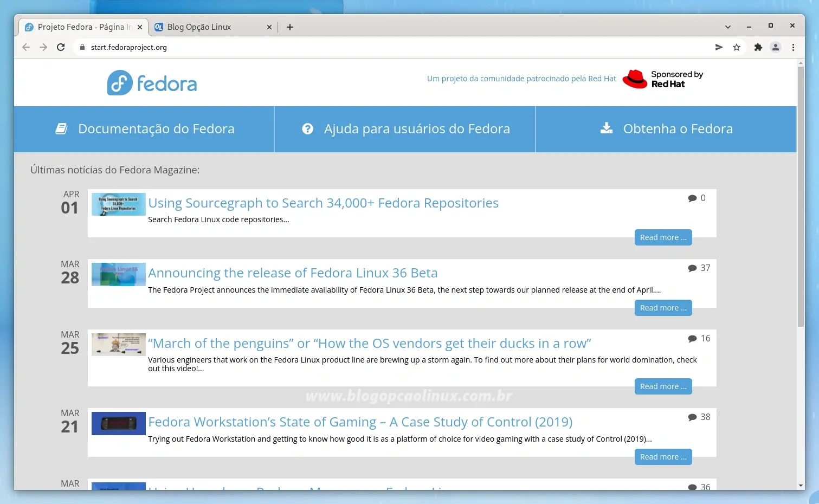Viewport: 819px width, 504px height.
Task: Close the Blog Opção Linux tab
Action: [269, 27]
